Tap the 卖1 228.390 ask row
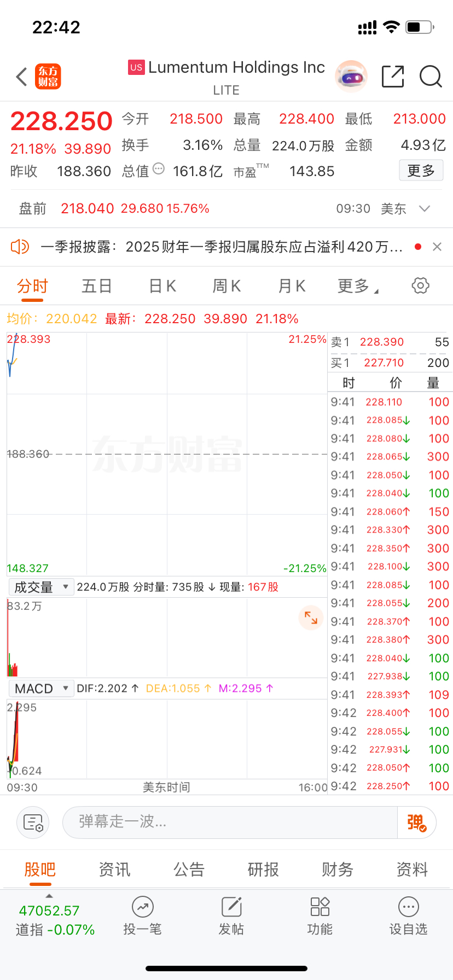The height and width of the screenshot is (980, 453). tap(390, 342)
